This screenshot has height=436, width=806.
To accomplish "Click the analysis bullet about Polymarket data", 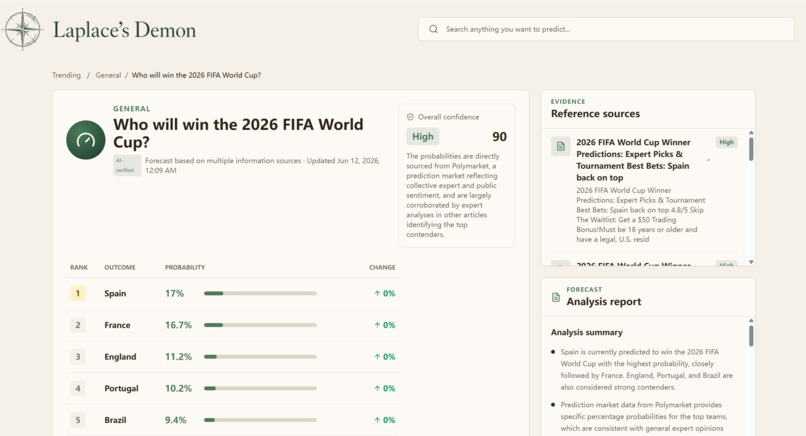I will point(644,417).
